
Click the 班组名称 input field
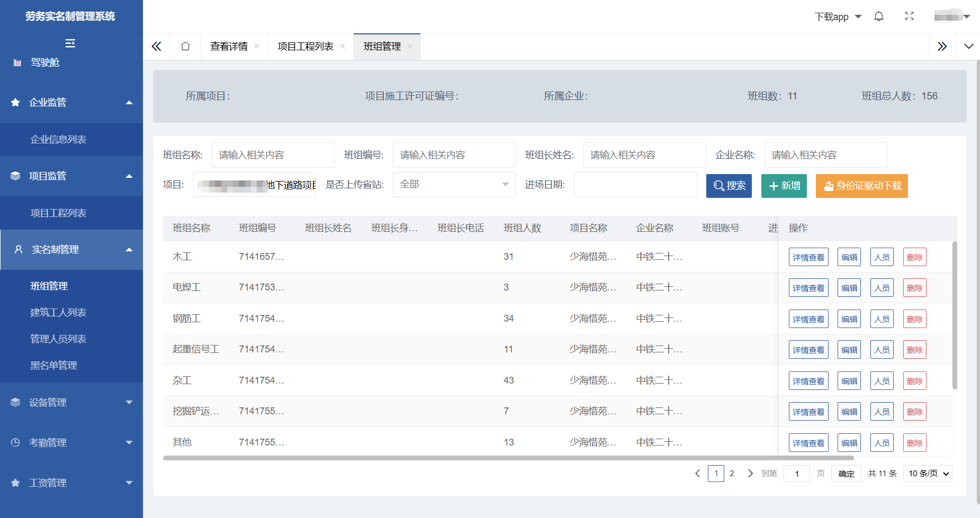coord(273,155)
